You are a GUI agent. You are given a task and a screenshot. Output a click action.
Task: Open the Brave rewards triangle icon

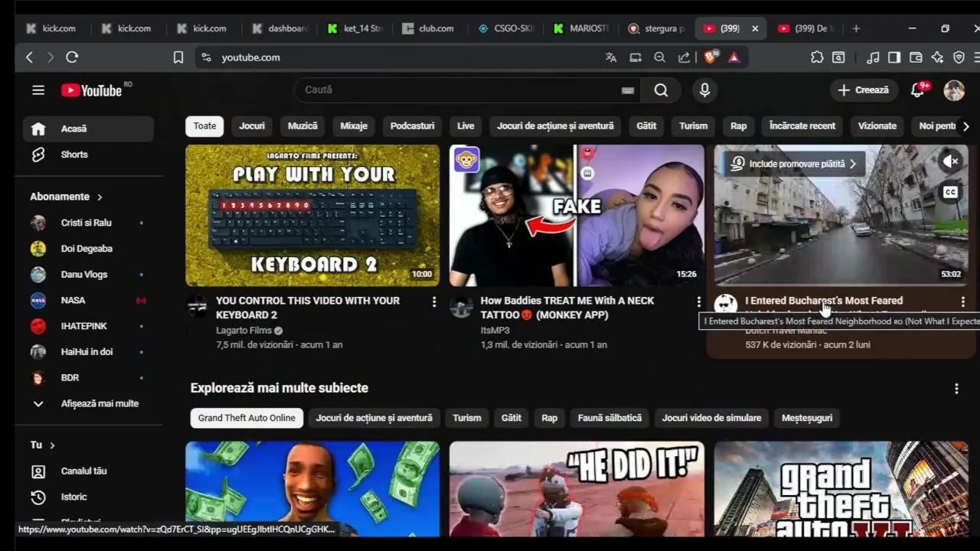pyautogui.click(x=734, y=57)
